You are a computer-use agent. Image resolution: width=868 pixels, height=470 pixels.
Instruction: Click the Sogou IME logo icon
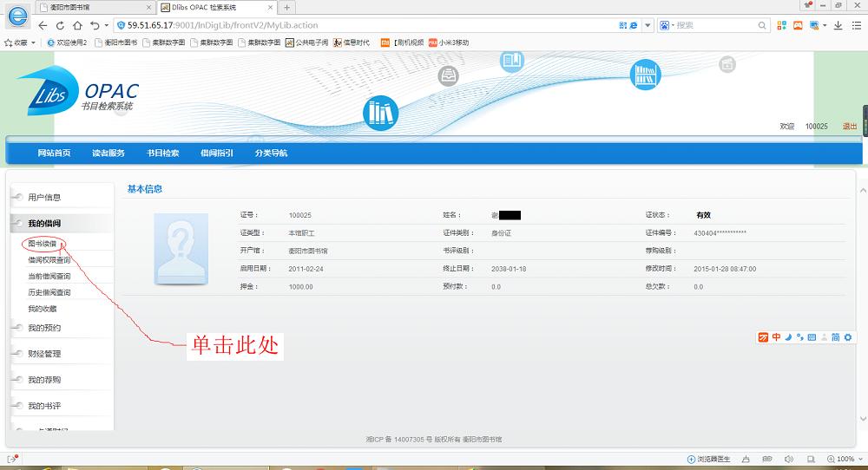coord(763,337)
